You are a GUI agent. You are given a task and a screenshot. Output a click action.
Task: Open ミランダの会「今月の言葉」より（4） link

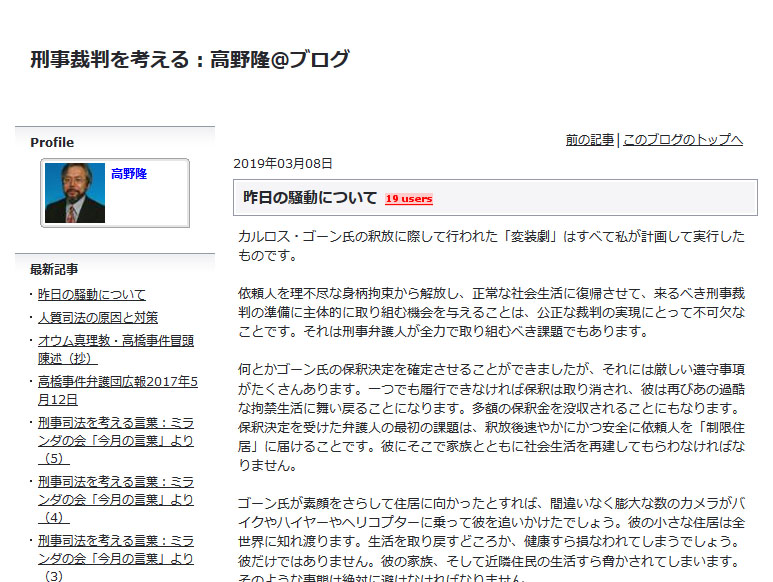[115, 498]
